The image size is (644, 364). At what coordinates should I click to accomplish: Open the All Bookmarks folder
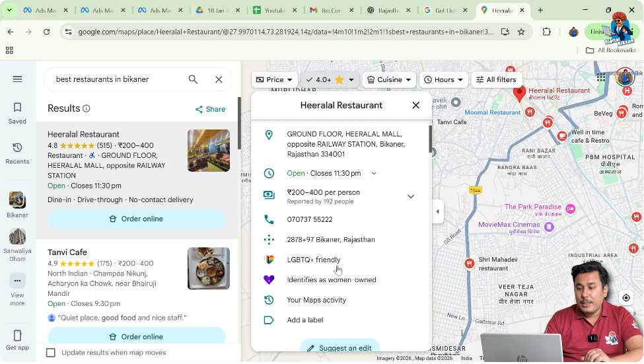coord(610,50)
